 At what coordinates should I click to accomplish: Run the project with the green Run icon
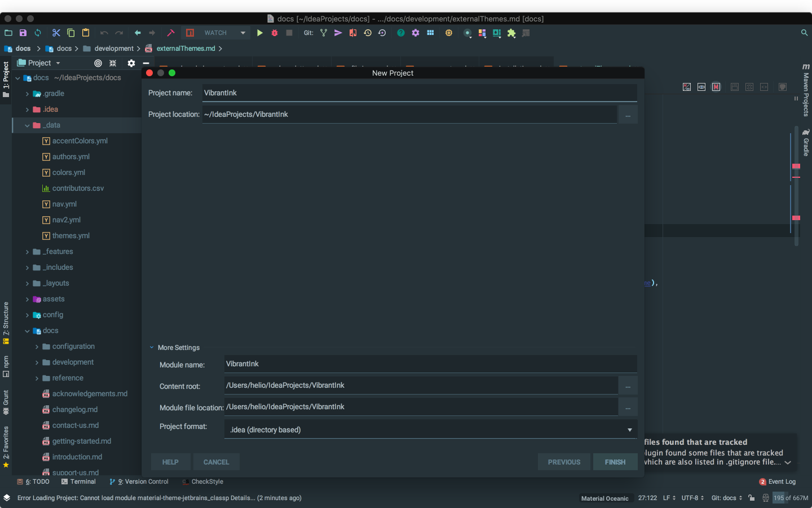(x=259, y=33)
